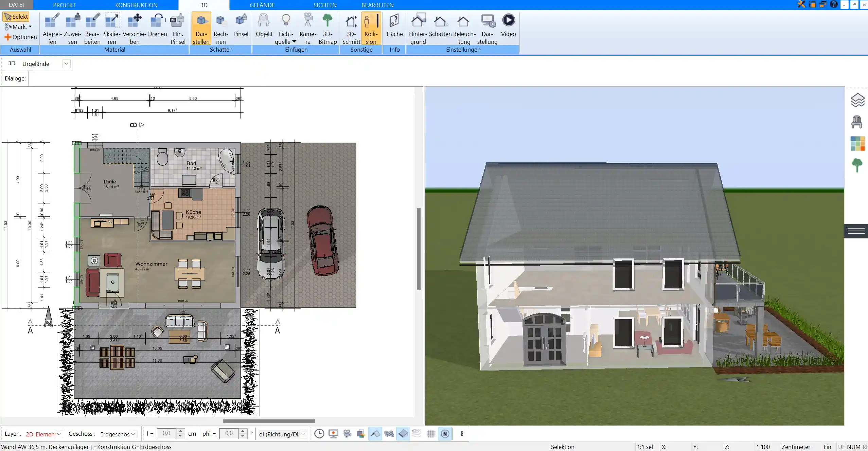868x451 pixels.
Task: Increase the l length value with stepper
Action: coord(180,431)
